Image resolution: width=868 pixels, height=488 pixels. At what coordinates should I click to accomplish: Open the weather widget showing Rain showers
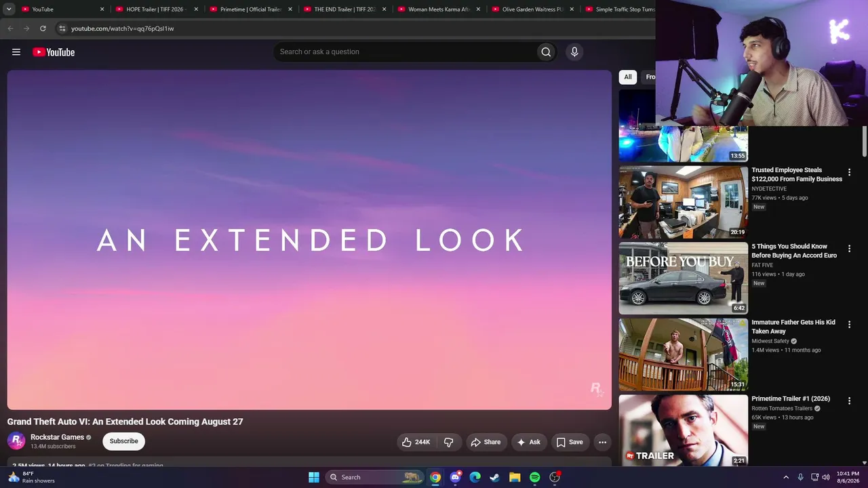coord(31,477)
